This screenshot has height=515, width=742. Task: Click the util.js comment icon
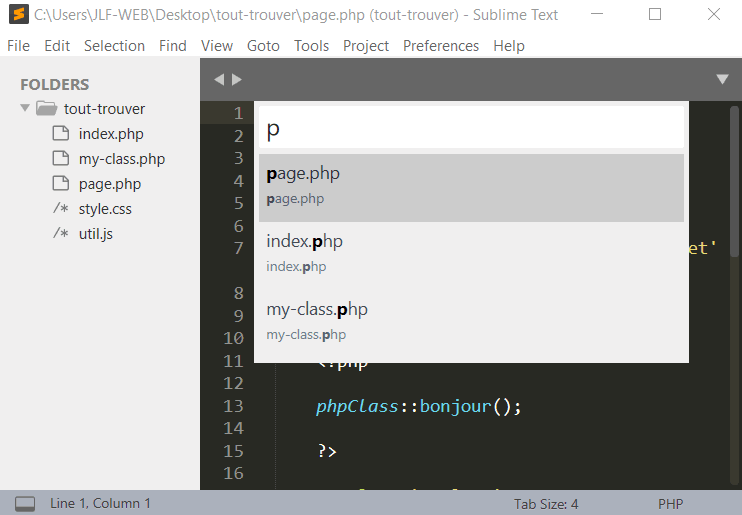[x=61, y=233]
